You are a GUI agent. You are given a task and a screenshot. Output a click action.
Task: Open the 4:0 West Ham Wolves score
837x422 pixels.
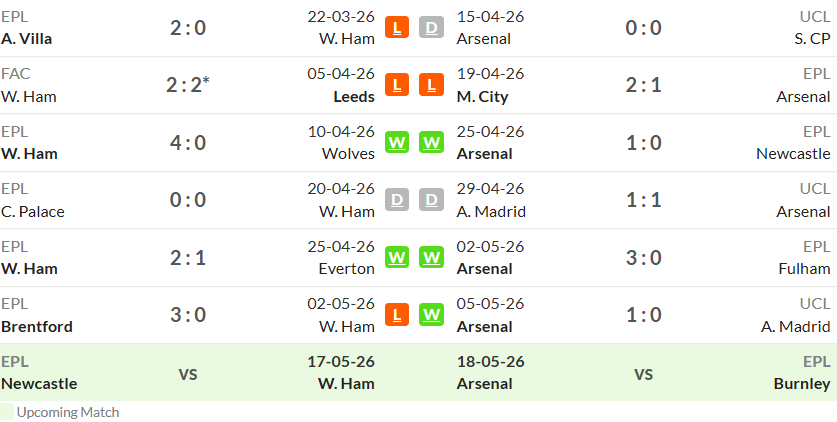click(x=188, y=143)
